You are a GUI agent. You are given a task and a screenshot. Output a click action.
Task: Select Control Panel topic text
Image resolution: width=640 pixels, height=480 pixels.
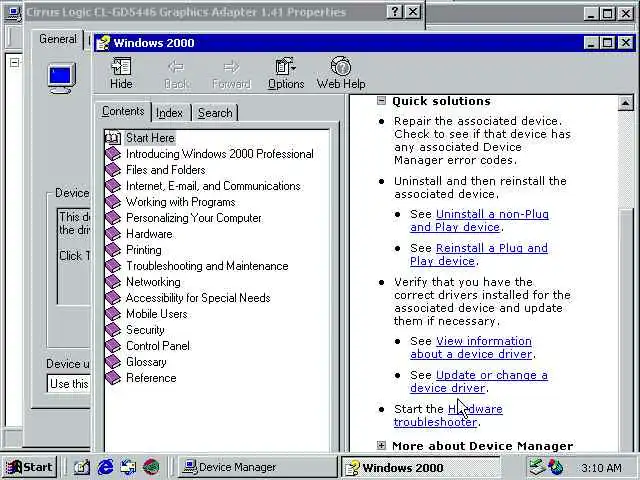(x=158, y=346)
